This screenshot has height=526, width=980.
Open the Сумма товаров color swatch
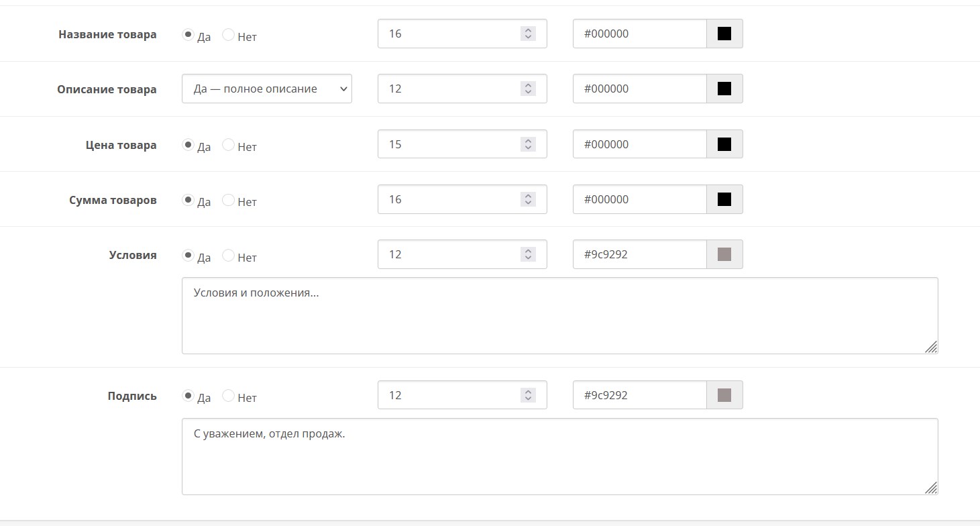724,199
